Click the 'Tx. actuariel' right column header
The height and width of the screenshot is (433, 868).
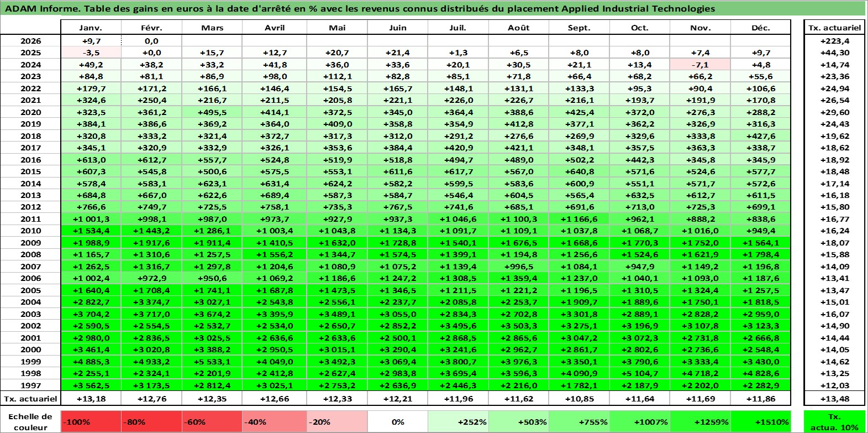(834, 28)
